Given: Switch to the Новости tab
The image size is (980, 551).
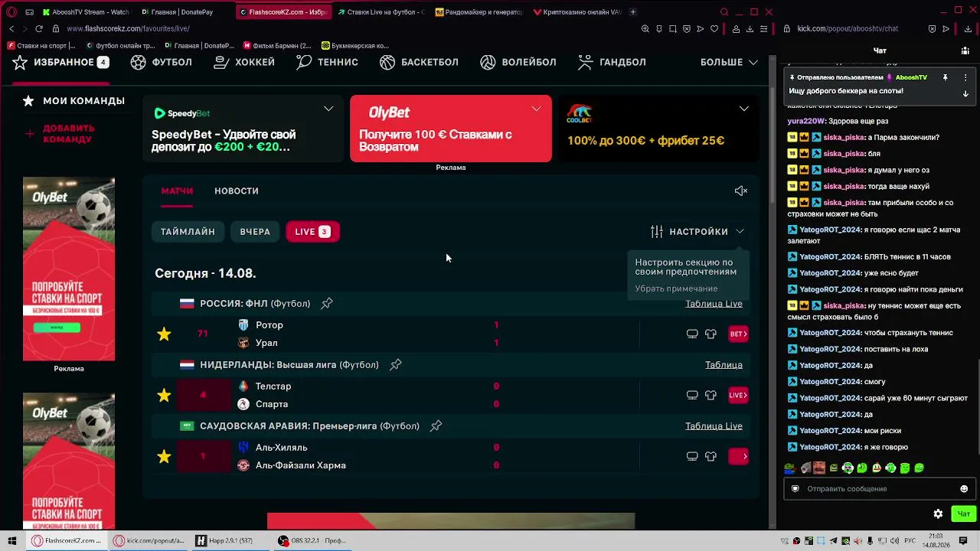Looking at the screenshot, I should (x=237, y=191).
